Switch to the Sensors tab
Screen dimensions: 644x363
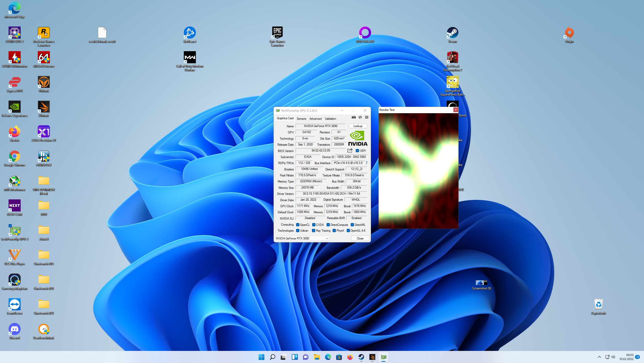coord(301,119)
